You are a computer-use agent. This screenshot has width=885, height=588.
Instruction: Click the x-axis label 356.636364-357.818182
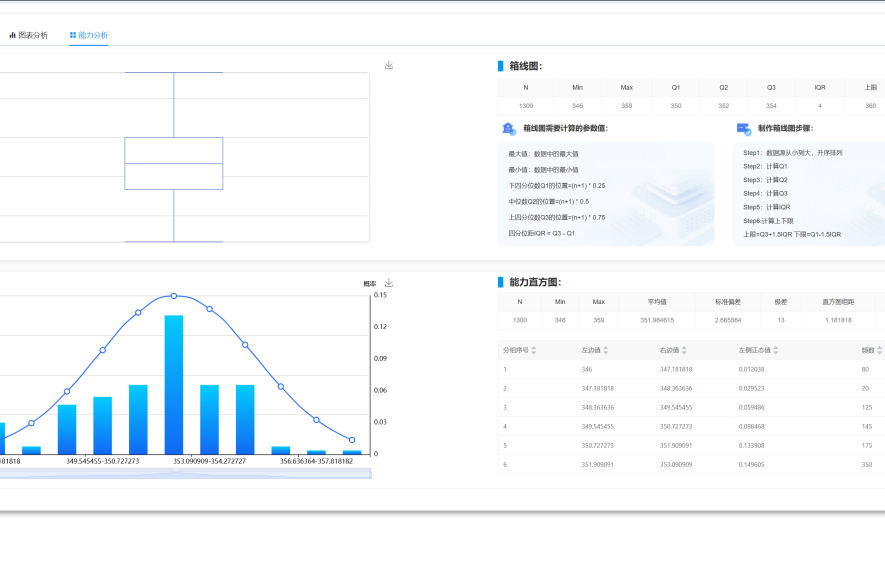(317, 461)
